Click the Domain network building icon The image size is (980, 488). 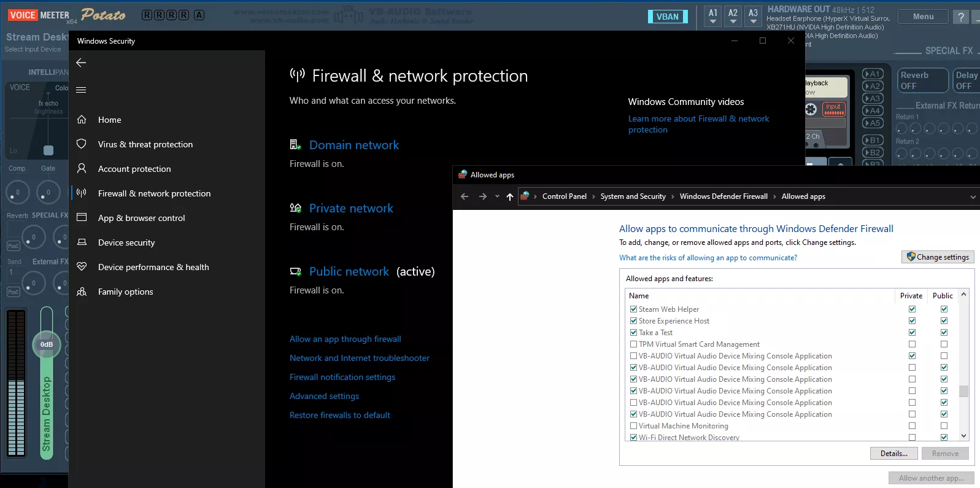coord(296,145)
